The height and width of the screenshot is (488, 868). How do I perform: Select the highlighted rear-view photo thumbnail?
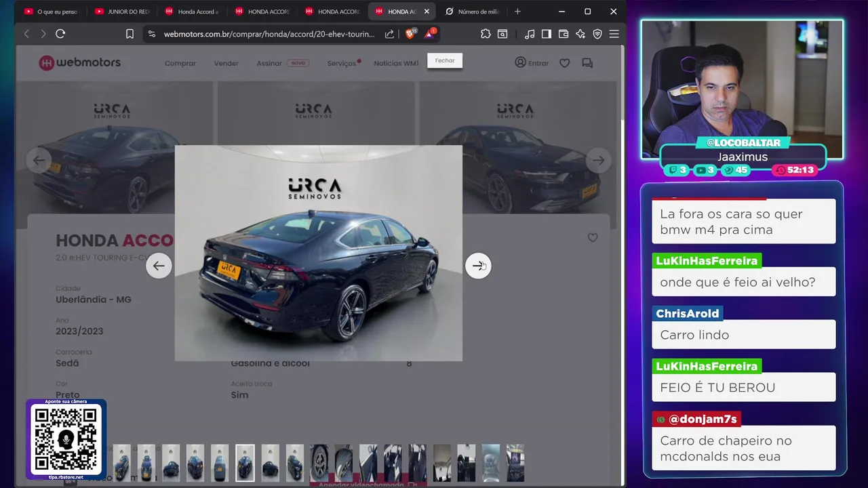245,463
